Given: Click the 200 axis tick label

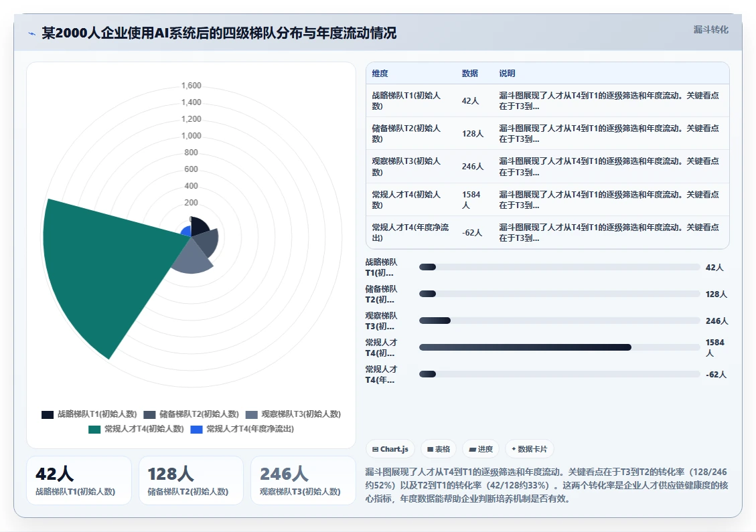Looking at the screenshot, I should (191, 203).
